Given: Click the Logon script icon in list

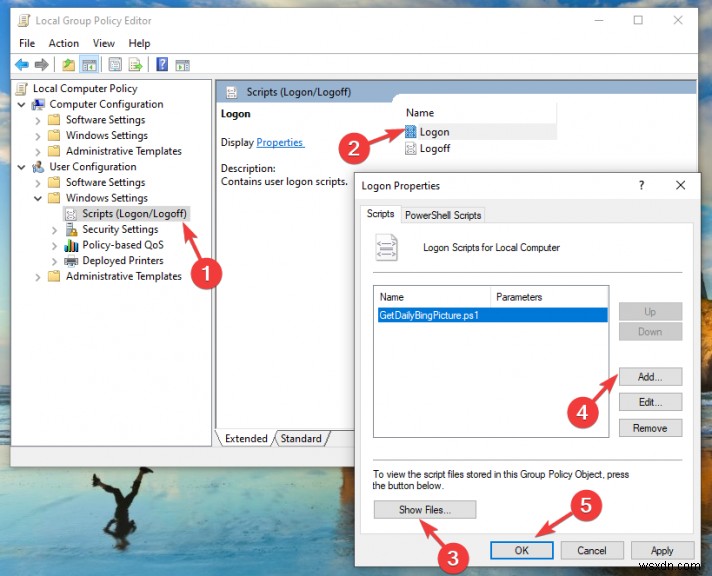Looking at the screenshot, I should [410, 132].
